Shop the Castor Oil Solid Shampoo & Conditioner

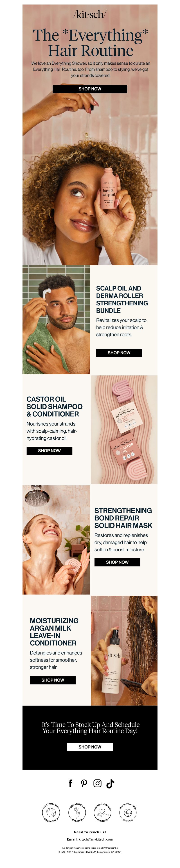click(x=49, y=451)
